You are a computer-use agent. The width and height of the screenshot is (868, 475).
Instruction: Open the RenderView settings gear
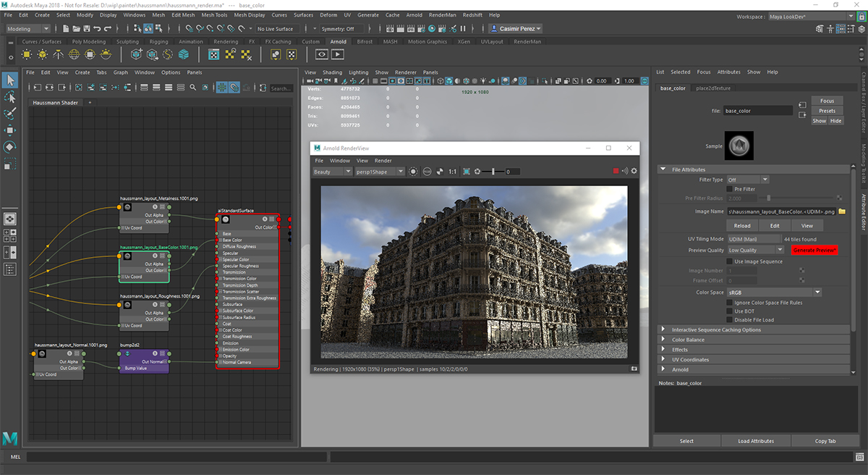click(x=634, y=172)
